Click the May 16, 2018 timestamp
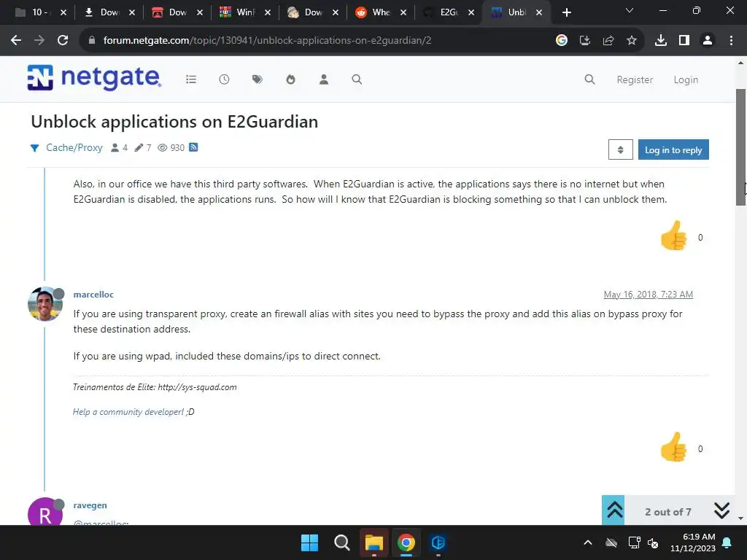Screen dimensions: 747x560 [x=648, y=295]
